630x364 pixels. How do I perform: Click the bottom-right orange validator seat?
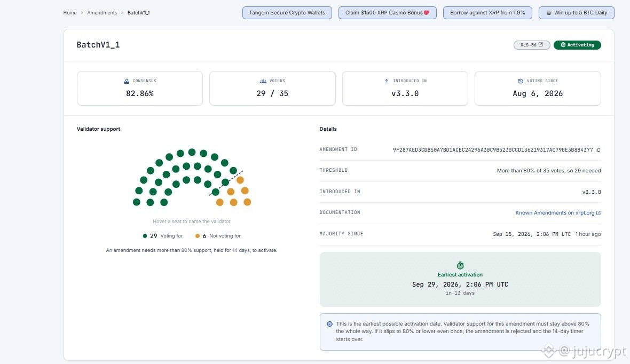248,202
